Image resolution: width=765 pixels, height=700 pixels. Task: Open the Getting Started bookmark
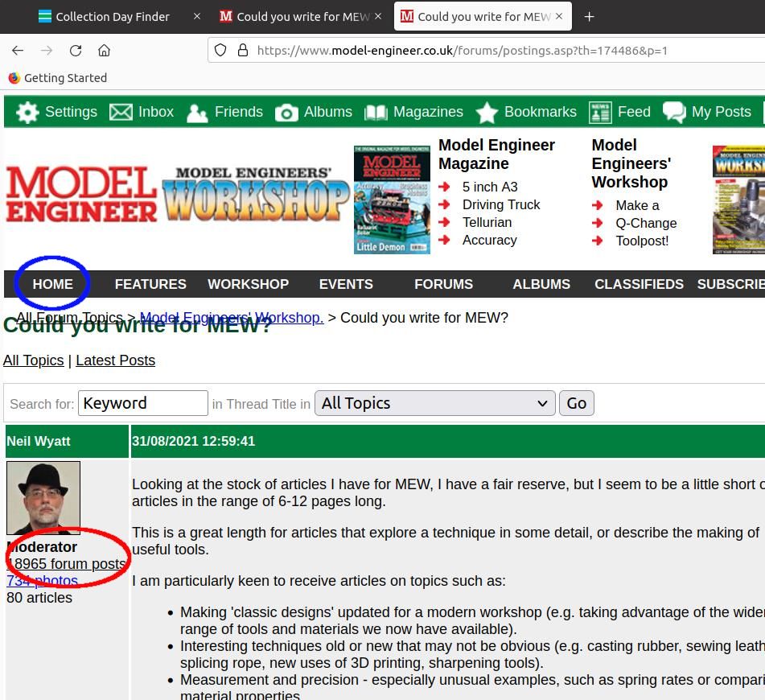point(64,78)
